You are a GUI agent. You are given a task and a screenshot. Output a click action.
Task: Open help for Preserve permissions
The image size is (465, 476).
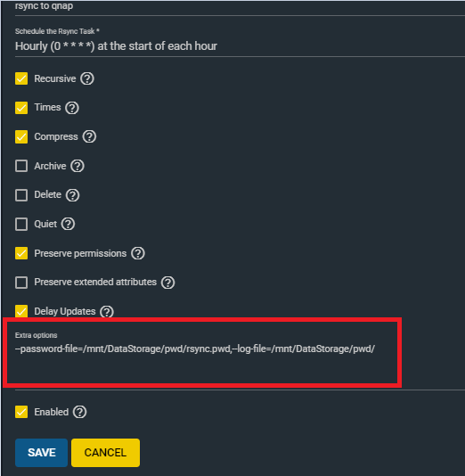pyautogui.click(x=138, y=253)
